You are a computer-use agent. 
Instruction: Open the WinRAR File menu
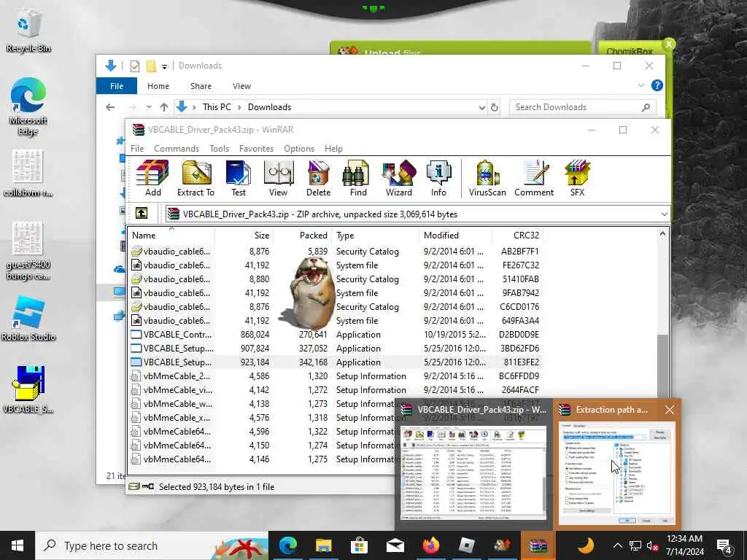(x=137, y=149)
